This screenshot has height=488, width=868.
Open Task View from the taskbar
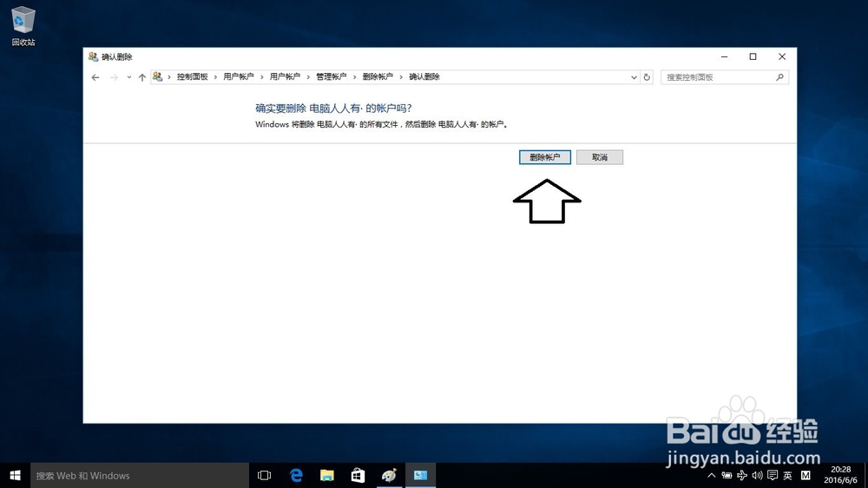click(x=265, y=475)
